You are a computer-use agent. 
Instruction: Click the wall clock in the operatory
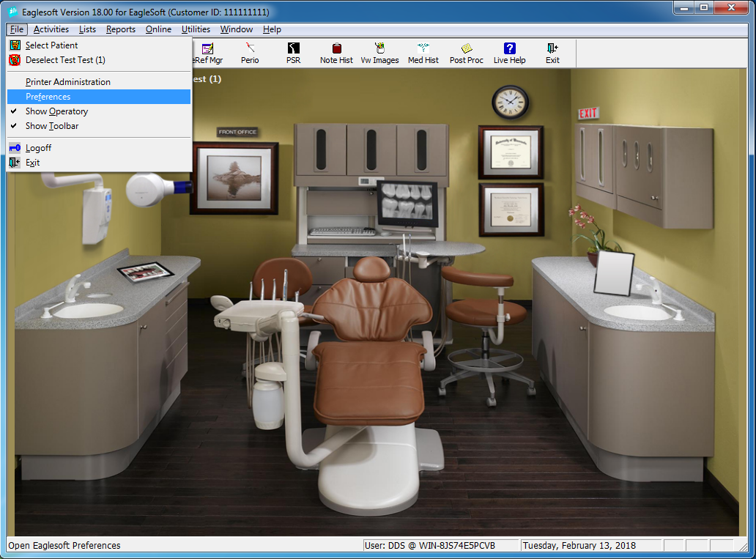click(510, 103)
